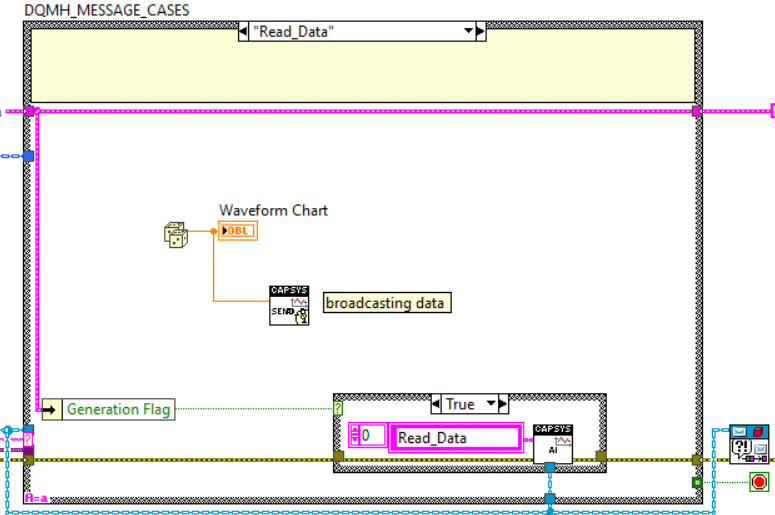Click the random number dice node

(x=176, y=235)
